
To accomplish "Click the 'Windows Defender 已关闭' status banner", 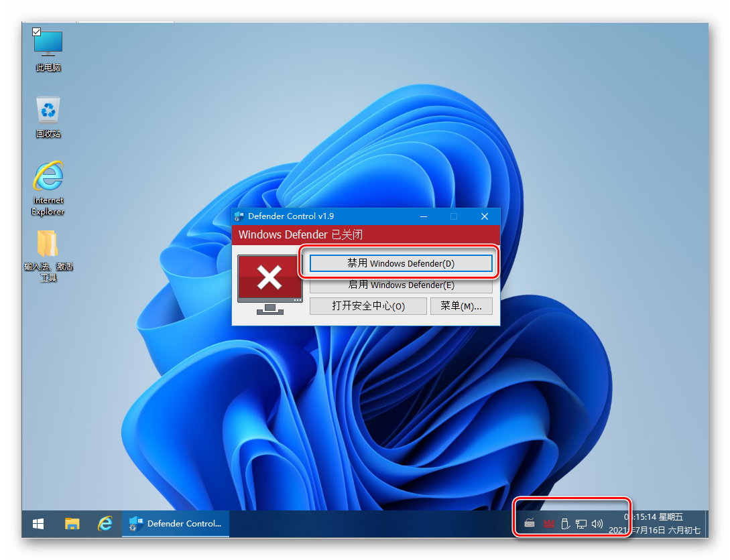I will (x=366, y=234).
